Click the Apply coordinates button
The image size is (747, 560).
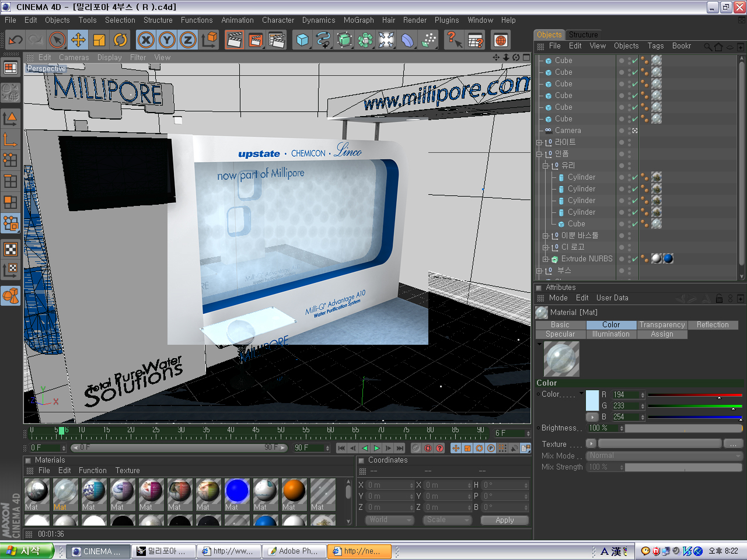pyautogui.click(x=505, y=520)
